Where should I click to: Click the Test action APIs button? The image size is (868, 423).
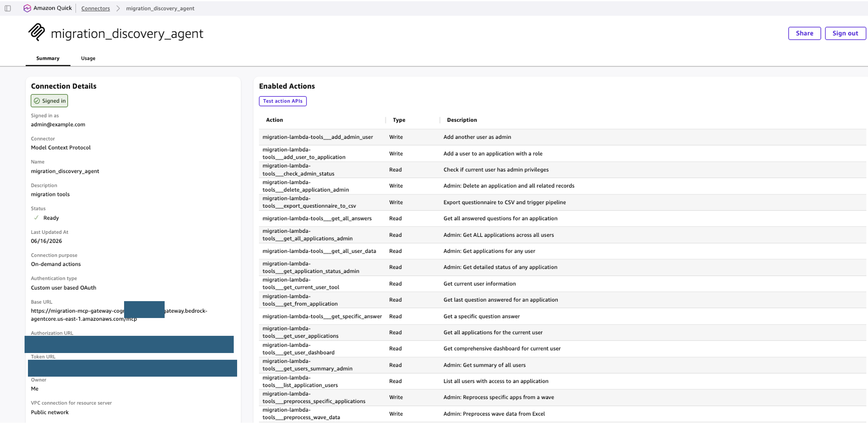[x=283, y=101]
